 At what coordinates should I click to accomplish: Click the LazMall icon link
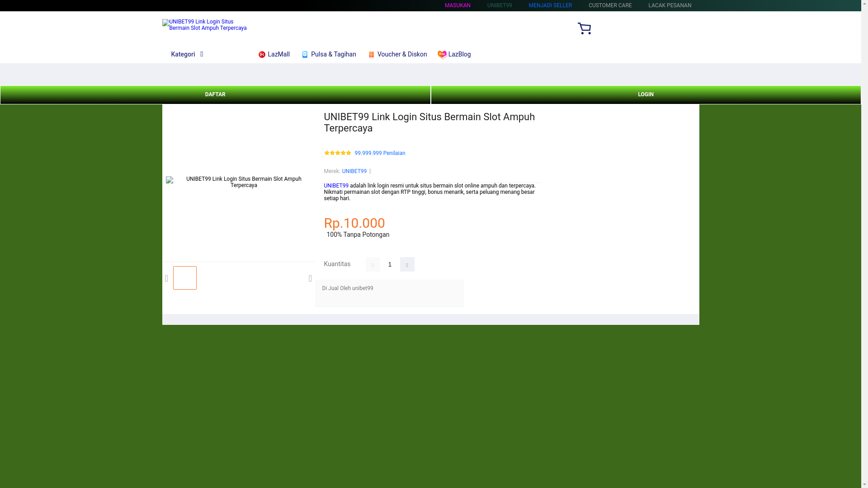coord(262,55)
